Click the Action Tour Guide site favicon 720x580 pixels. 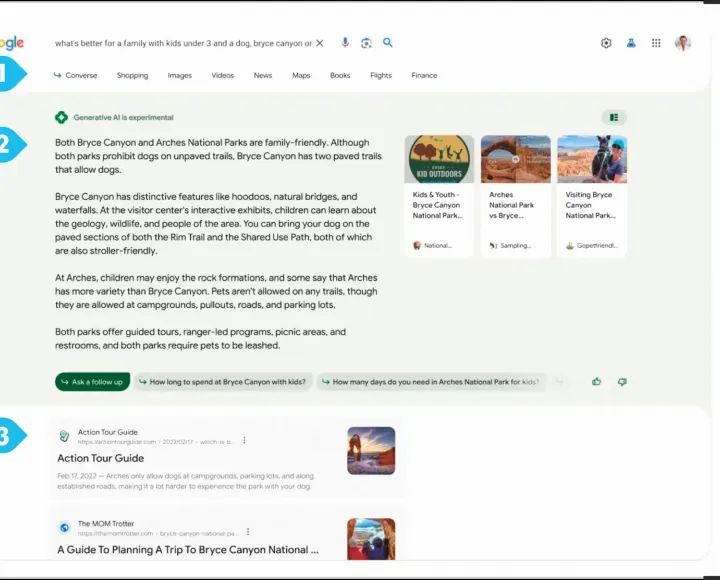coord(64,436)
